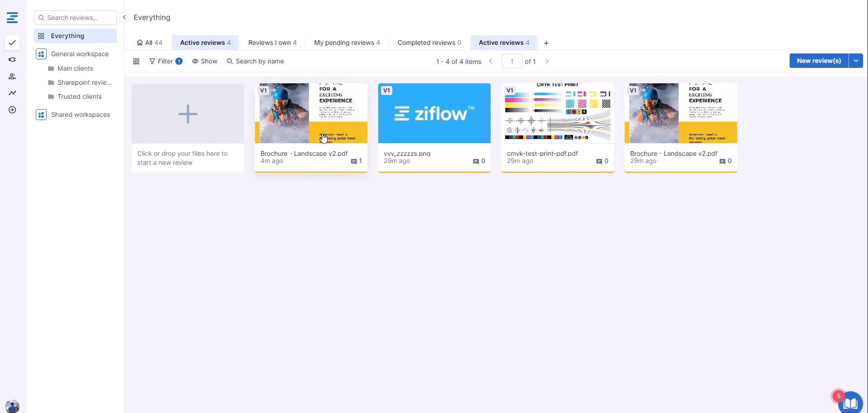868x413 pixels.
Task: Open the people icon in left rail
Action: (x=12, y=77)
